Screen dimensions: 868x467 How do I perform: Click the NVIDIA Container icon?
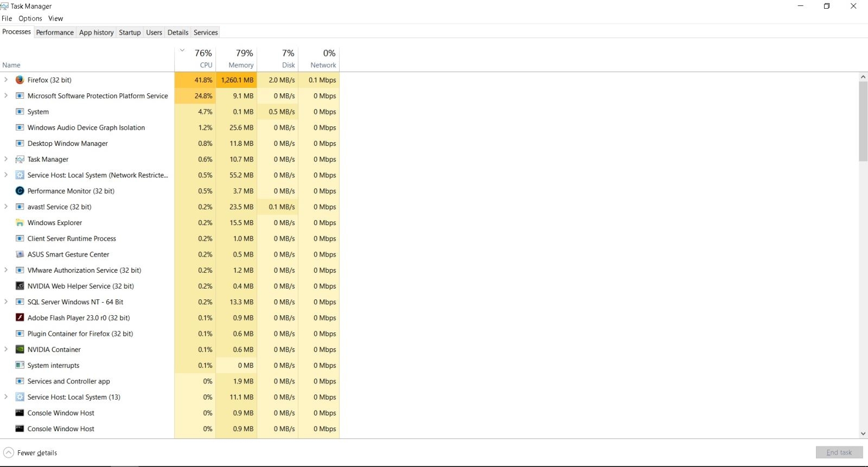pyautogui.click(x=20, y=349)
